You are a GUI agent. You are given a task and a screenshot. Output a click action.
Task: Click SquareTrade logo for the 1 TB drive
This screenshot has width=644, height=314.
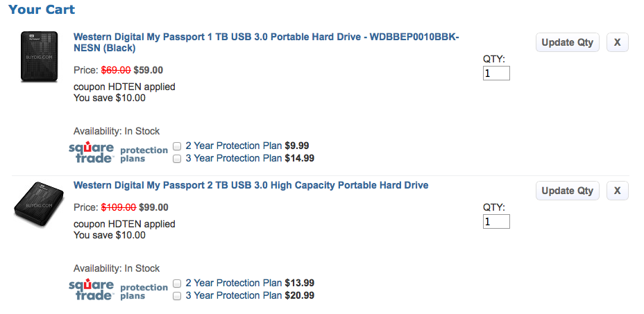click(91, 152)
